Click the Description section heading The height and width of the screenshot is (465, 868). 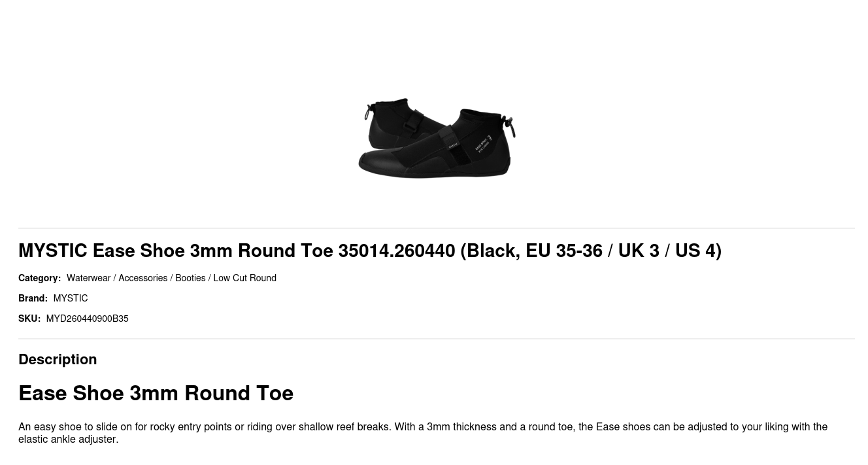pyautogui.click(x=58, y=359)
